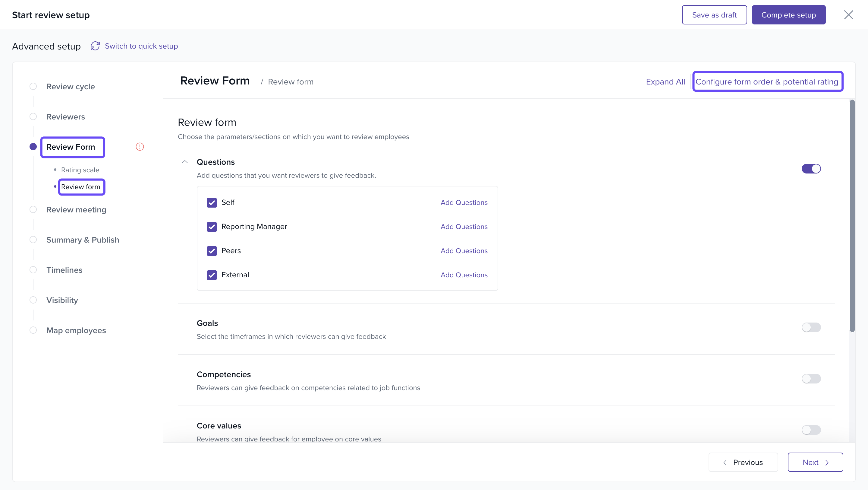Collapse the Questions section chevron
868x490 pixels.
pos(185,162)
